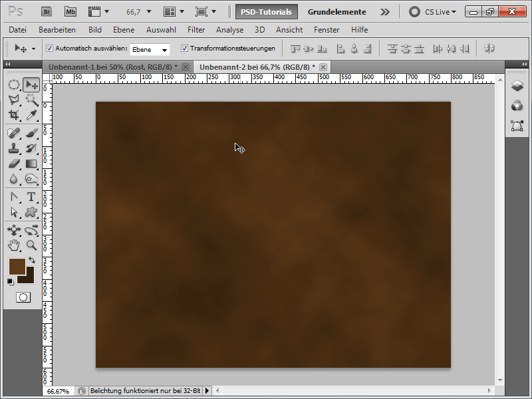Toggle Automatisch auswählen checkbox
This screenshot has width=532, height=399.
pos(49,48)
